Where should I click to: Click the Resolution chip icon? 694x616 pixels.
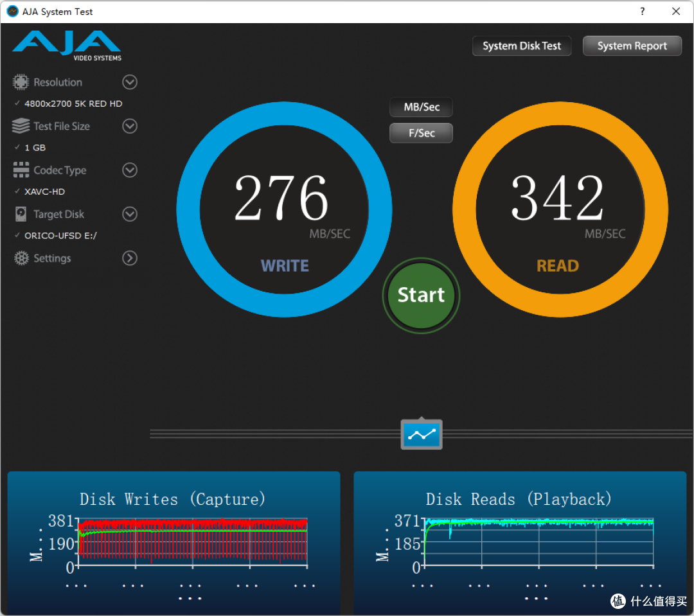pyautogui.click(x=21, y=82)
